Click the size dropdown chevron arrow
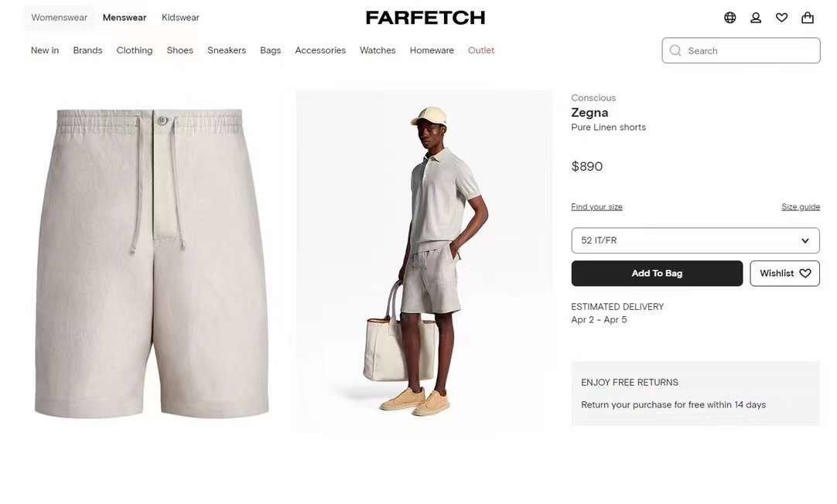The width and height of the screenshot is (837, 504). tap(805, 240)
